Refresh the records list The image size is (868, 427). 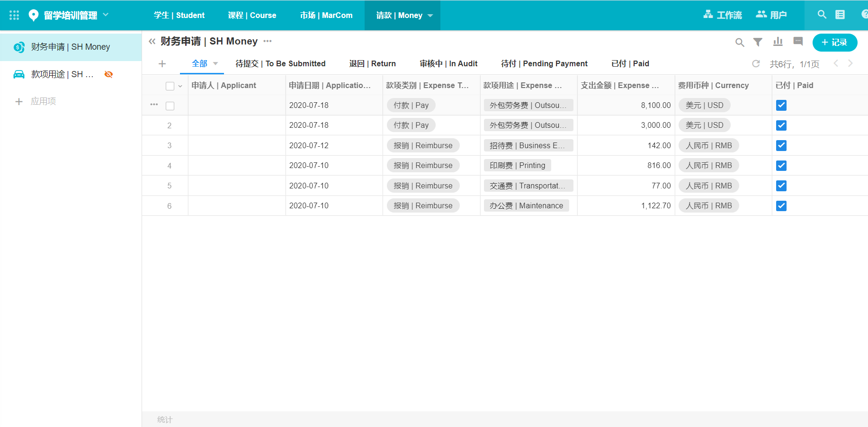tap(756, 63)
